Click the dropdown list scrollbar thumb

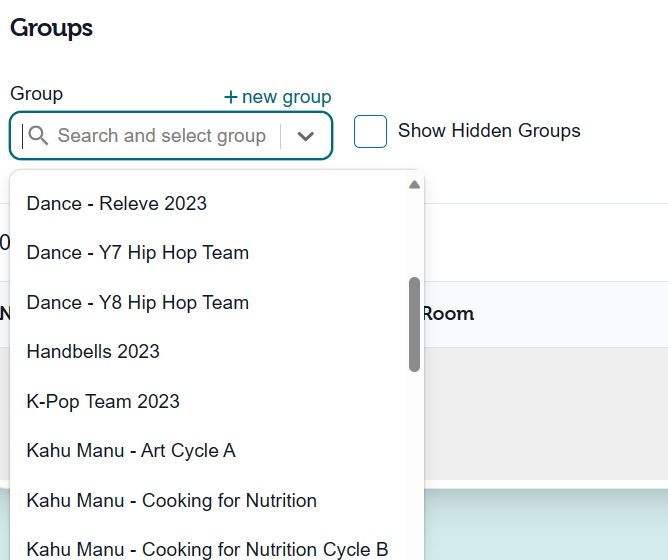point(414,324)
